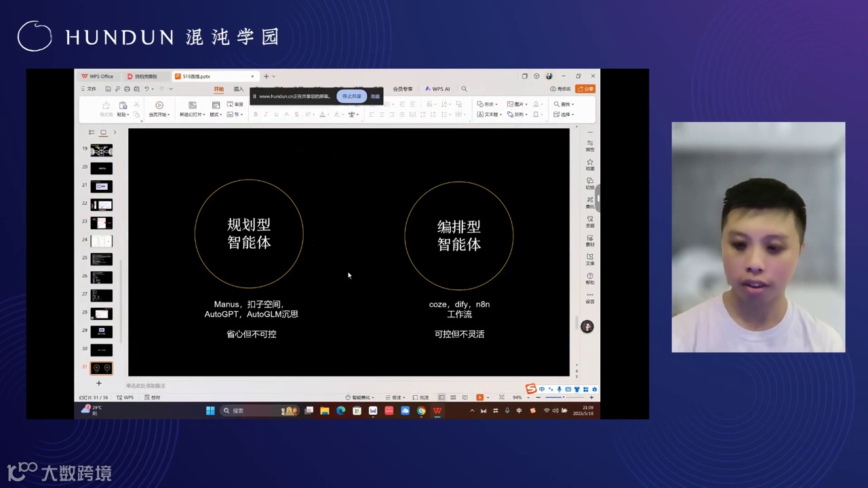Switch to normal view mode
The height and width of the screenshot is (488, 868).
[x=441, y=397]
